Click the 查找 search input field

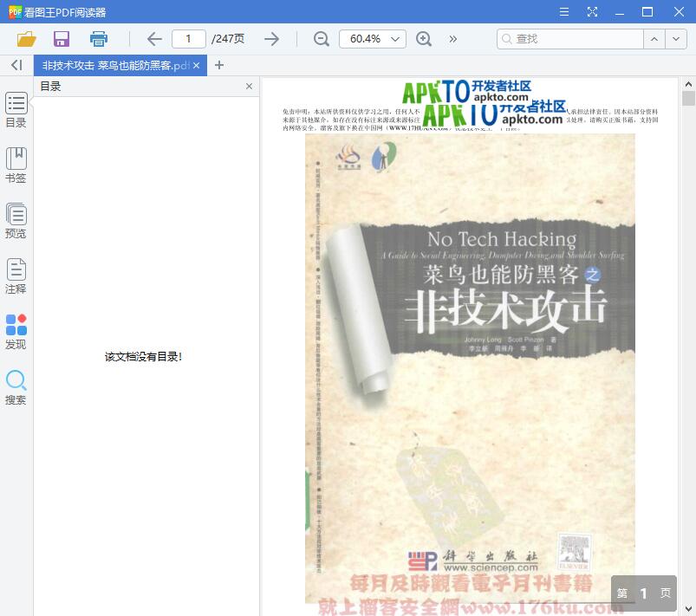(x=570, y=39)
